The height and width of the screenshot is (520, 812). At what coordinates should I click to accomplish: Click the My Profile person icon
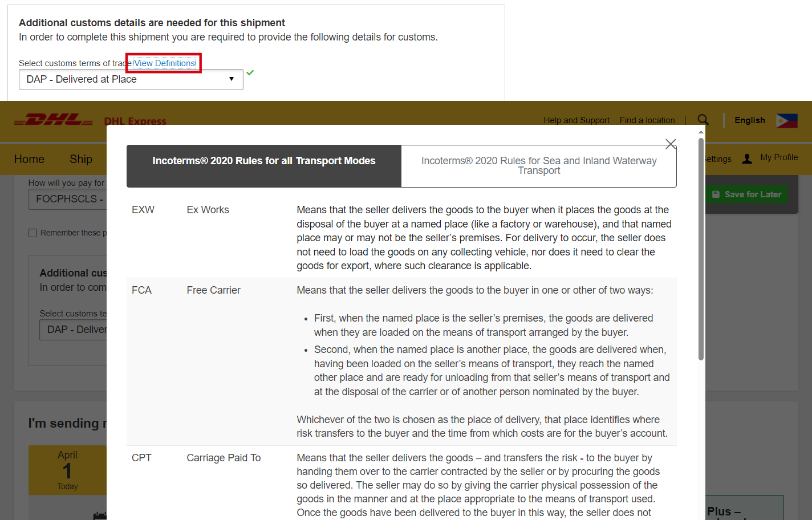747,159
